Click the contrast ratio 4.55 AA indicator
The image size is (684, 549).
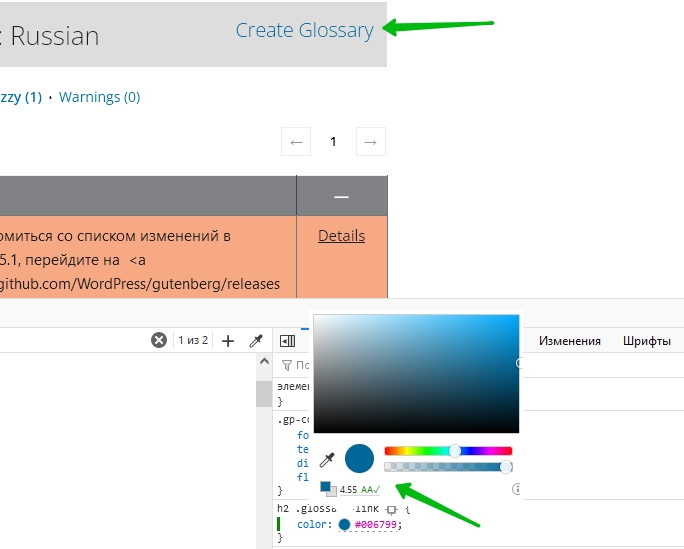tap(357, 490)
